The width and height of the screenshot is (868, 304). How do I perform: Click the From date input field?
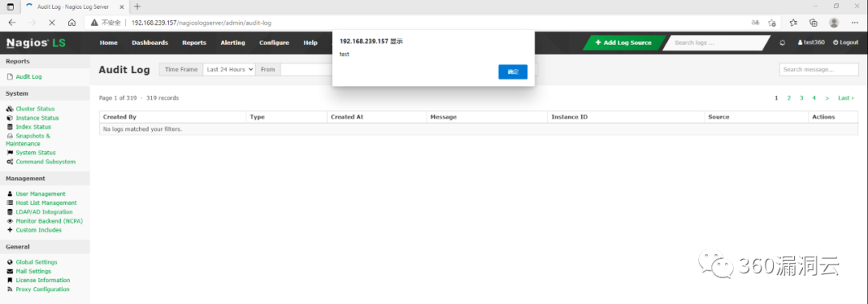coord(306,70)
